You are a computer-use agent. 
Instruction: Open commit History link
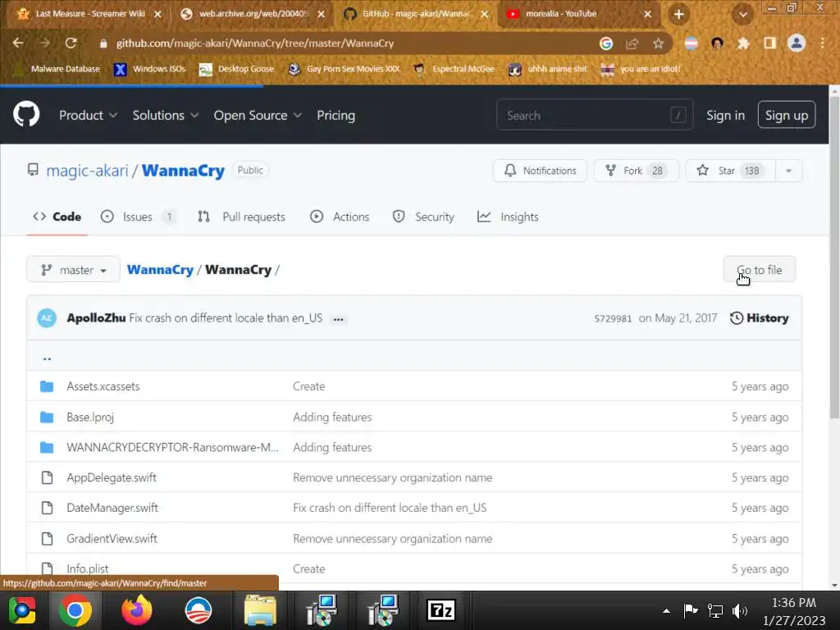pos(759,318)
